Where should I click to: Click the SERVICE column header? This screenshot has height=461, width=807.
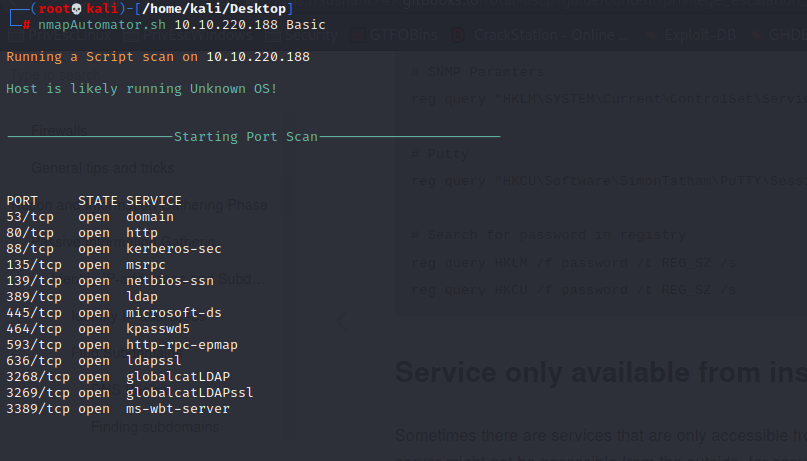(154, 201)
